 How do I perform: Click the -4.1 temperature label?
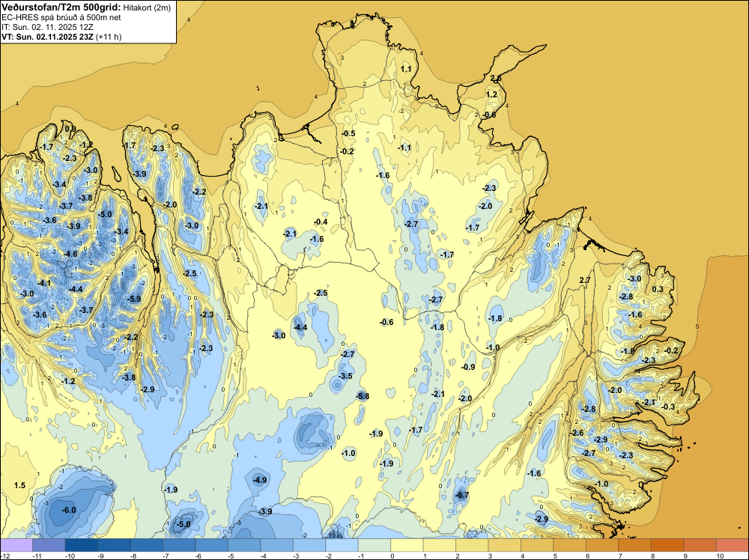click(44, 283)
